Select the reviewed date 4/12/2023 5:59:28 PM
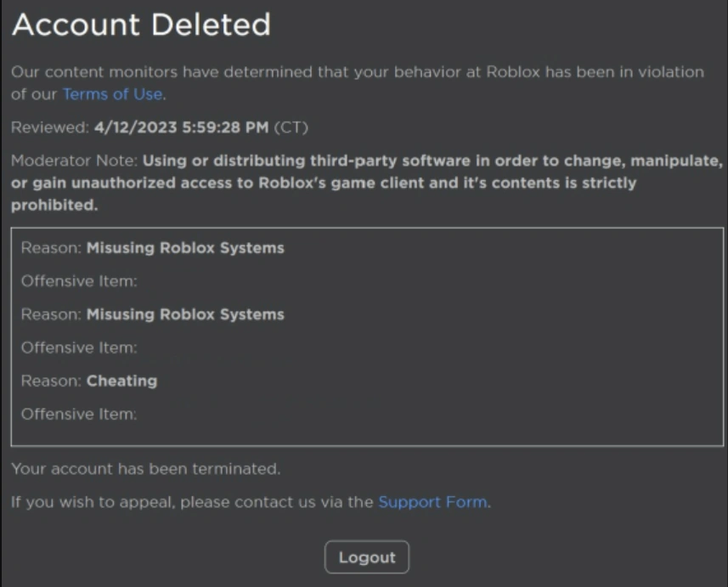 pyautogui.click(x=182, y=127)
